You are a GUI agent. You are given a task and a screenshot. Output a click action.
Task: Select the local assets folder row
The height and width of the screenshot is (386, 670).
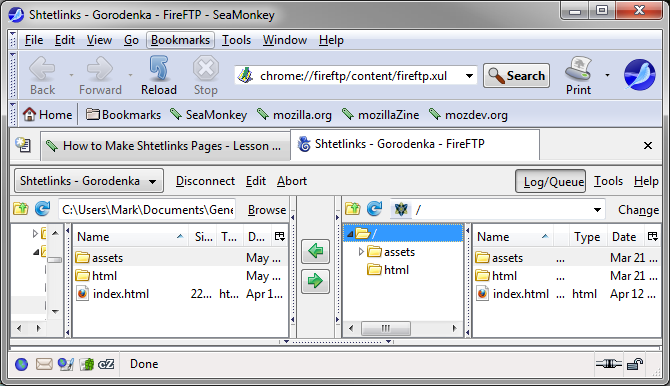pos(181,258)
